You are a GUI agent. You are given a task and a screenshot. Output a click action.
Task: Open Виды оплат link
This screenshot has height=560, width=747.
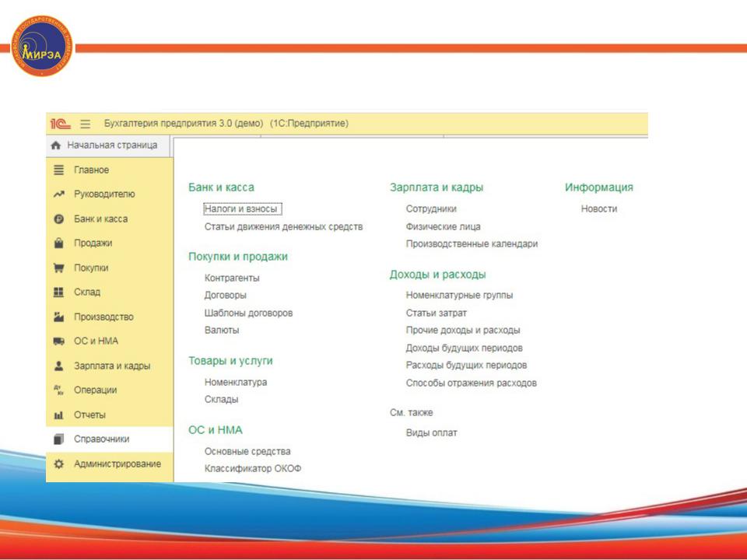pyautogui.click(x=432, y=433)
